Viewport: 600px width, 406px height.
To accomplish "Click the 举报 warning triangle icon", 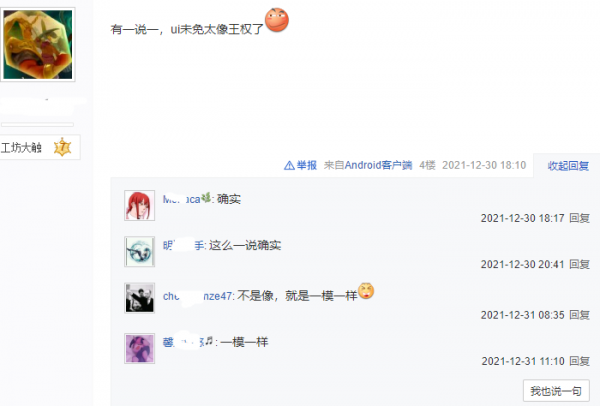I will click(x=289, y=165).
